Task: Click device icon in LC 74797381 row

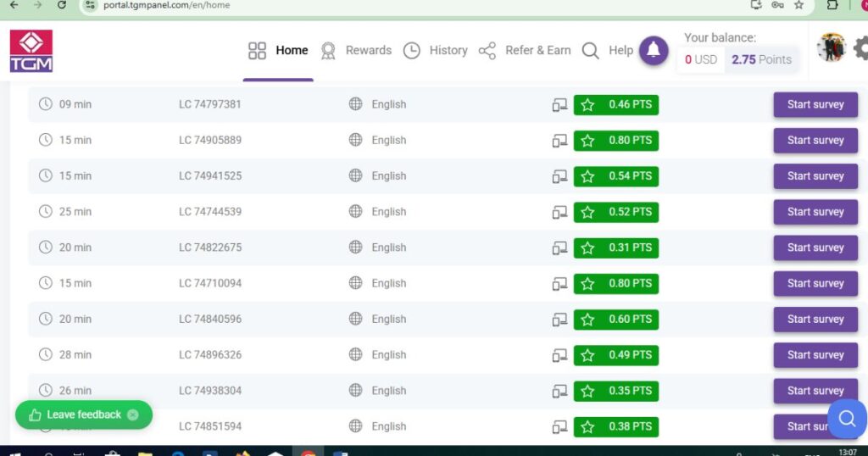Action: tap(559, 104)
